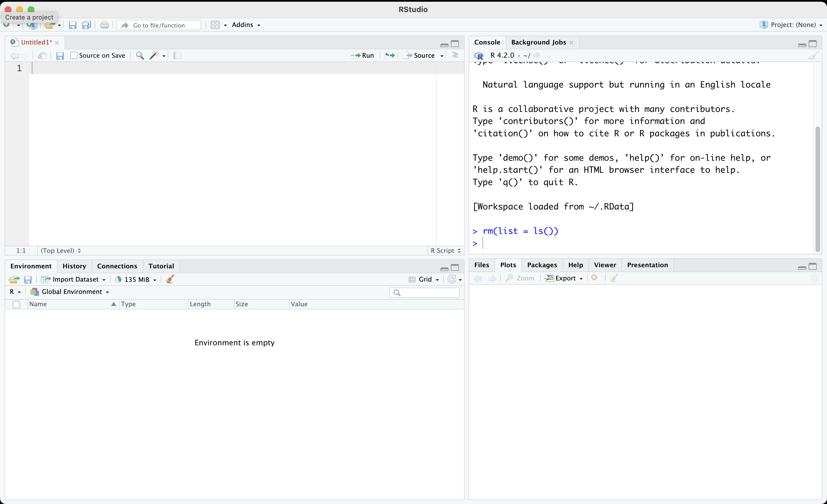
Task: Open (Top Level) scope selector
Action: tap(61, 251)
